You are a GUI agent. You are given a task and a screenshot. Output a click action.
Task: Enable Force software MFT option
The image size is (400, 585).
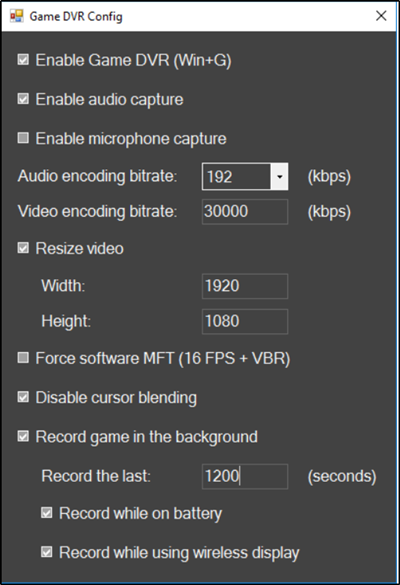23,358
